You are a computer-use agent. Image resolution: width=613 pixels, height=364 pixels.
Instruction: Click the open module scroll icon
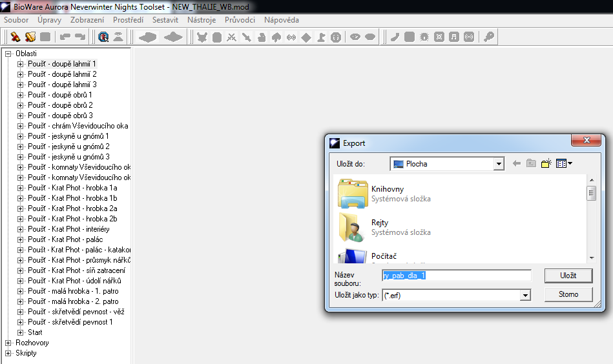coord(30,37)
